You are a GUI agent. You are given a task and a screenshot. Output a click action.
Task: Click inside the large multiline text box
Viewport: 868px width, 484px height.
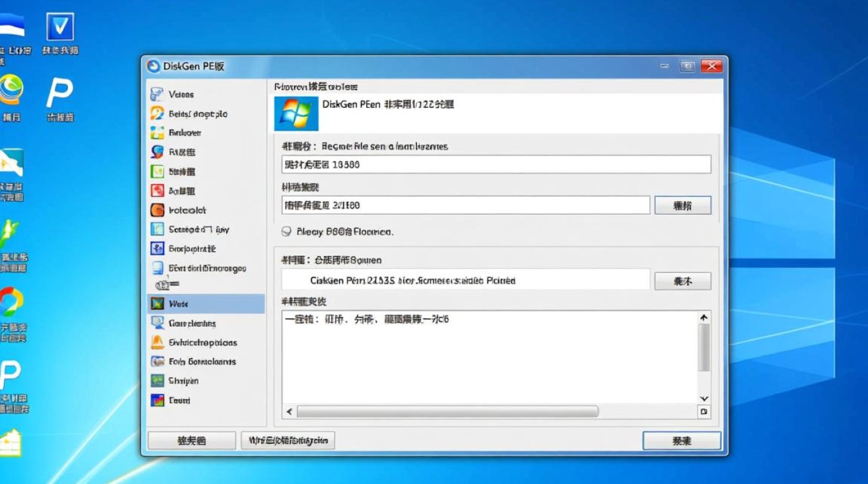490,358
